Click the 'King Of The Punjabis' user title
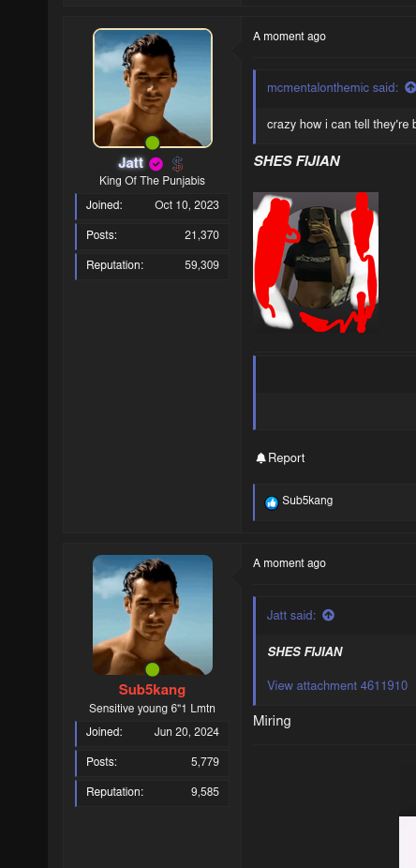This screenshot has width=416, height=868. point(152,181)
